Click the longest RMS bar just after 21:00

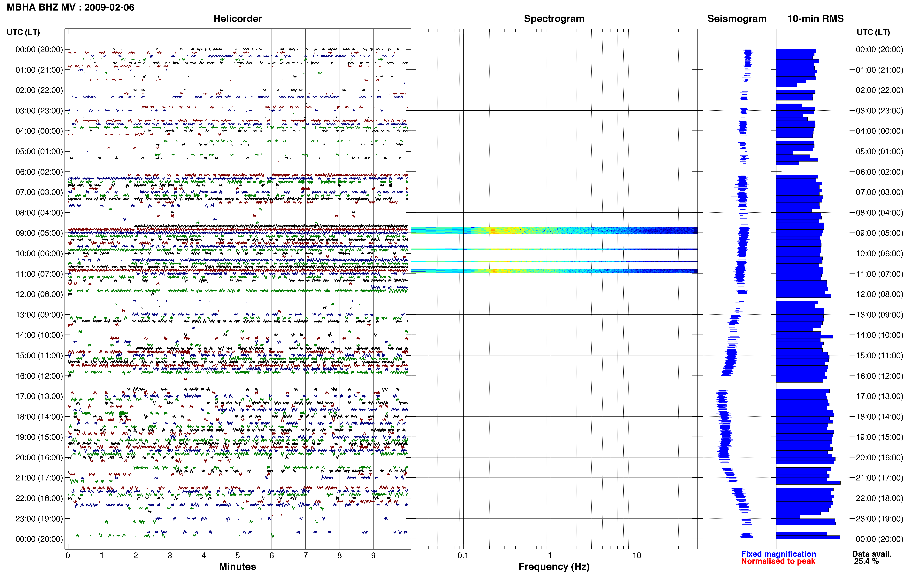coord(808,483)
